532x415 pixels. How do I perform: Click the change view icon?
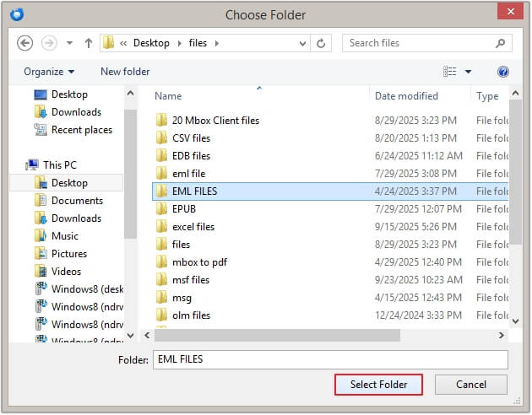[450, 72]
